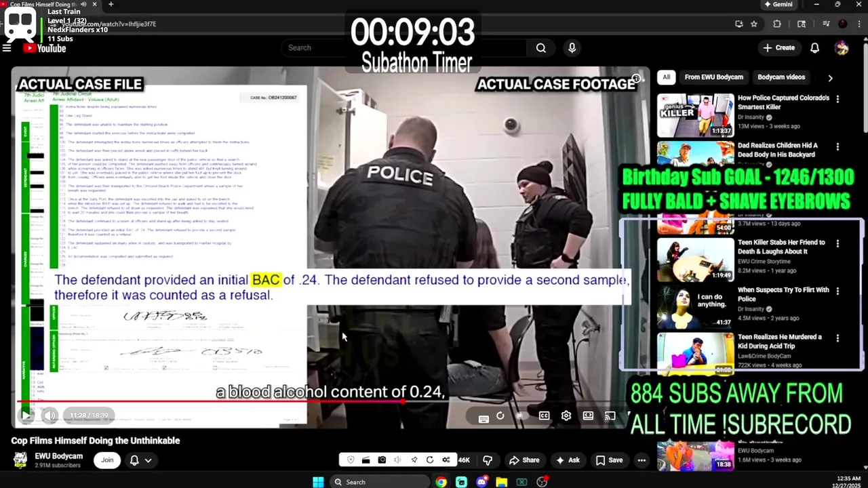Open more actions menu for the video

(642, 460)
